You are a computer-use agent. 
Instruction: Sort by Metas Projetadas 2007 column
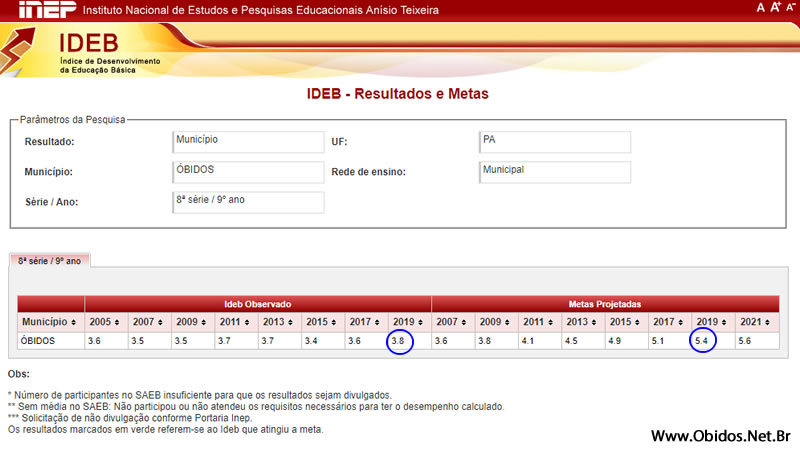(453, 322)
